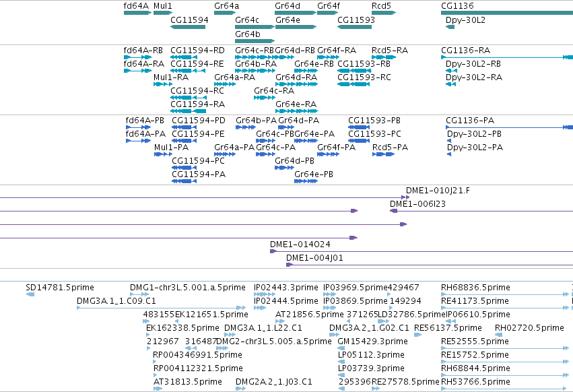Click EST AT21856.5prime
The width and height of the screenshot is (573, 392).
tap(280, 321)
